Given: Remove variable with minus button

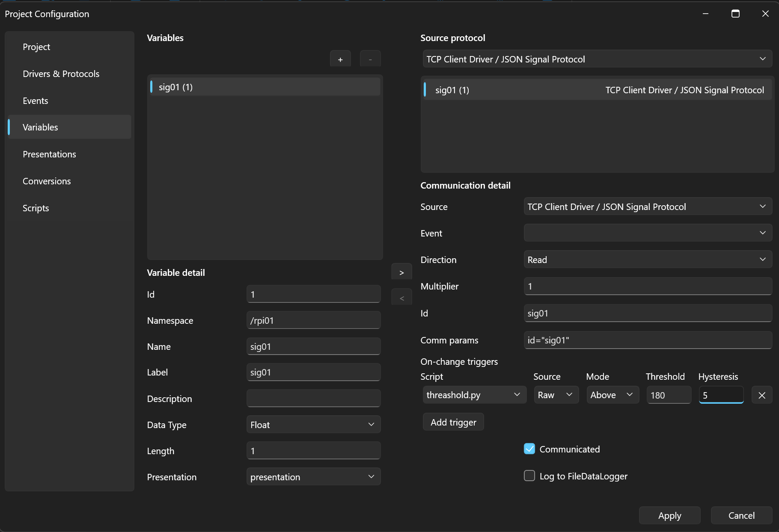Looking at the screenshot, I should pos(370,59).
